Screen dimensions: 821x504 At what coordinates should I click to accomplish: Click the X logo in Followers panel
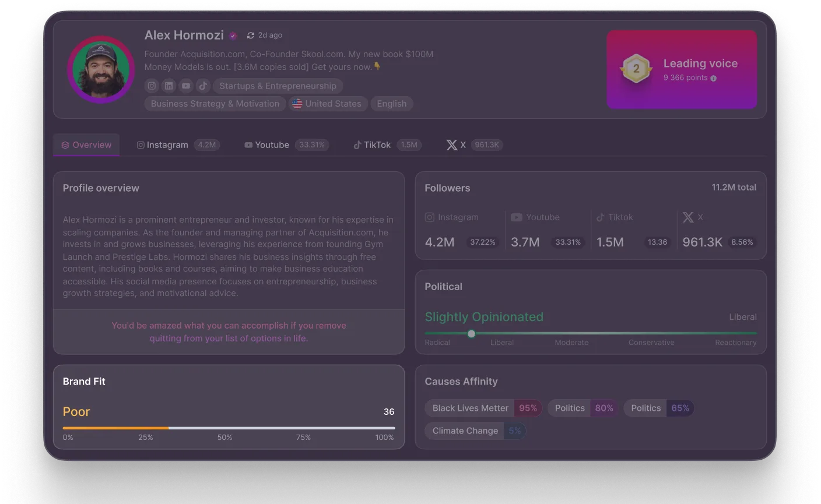coord(688,217)
